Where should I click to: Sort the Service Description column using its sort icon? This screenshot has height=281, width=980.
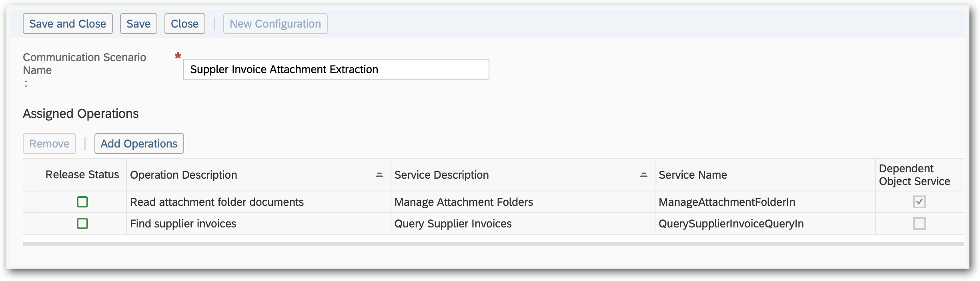coord(643,175)
